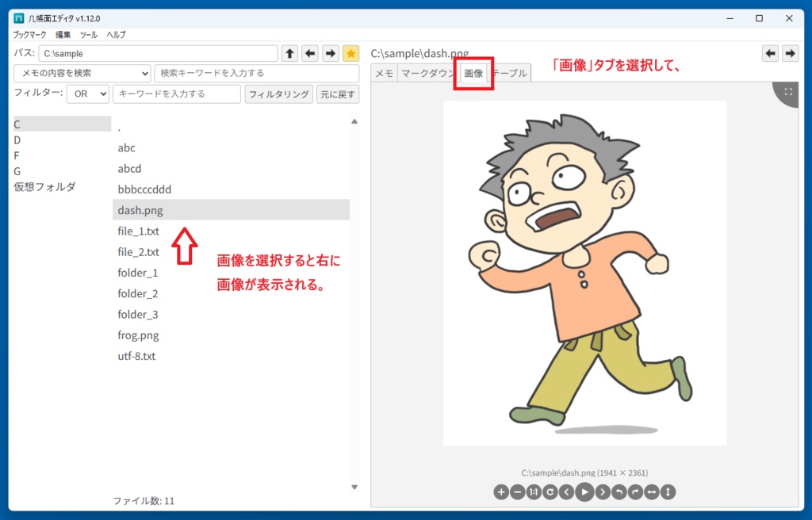Click the app icon in title bar
Image resolution: width=812 pixels, height=520 pixels.
tap(19, 18)
